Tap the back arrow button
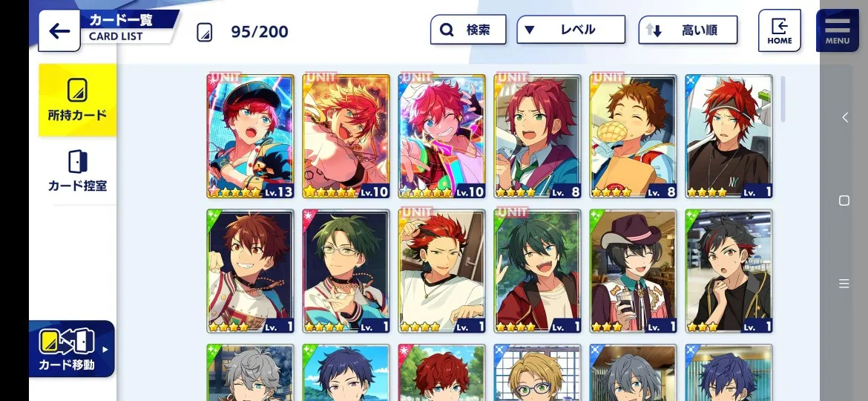Viewport: 868px width, 401px height. 59,31
